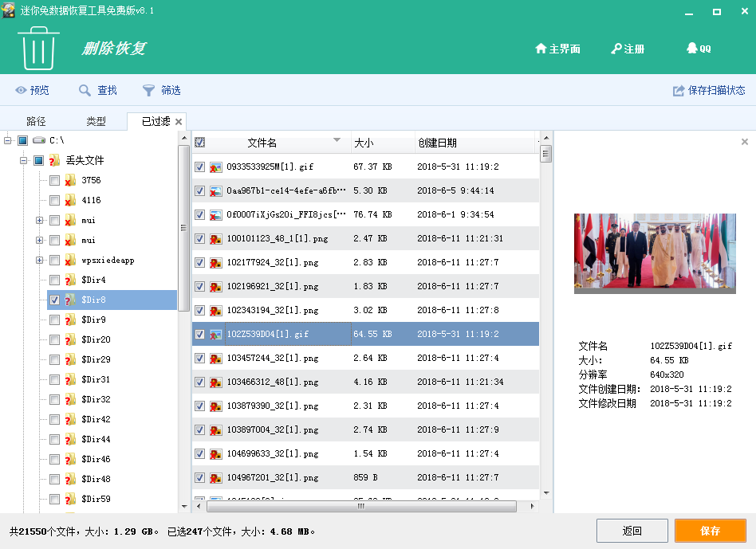Click the wpsxiedeapp folder icon
Screen dimensions: 756x549
[x=70, y=260]
